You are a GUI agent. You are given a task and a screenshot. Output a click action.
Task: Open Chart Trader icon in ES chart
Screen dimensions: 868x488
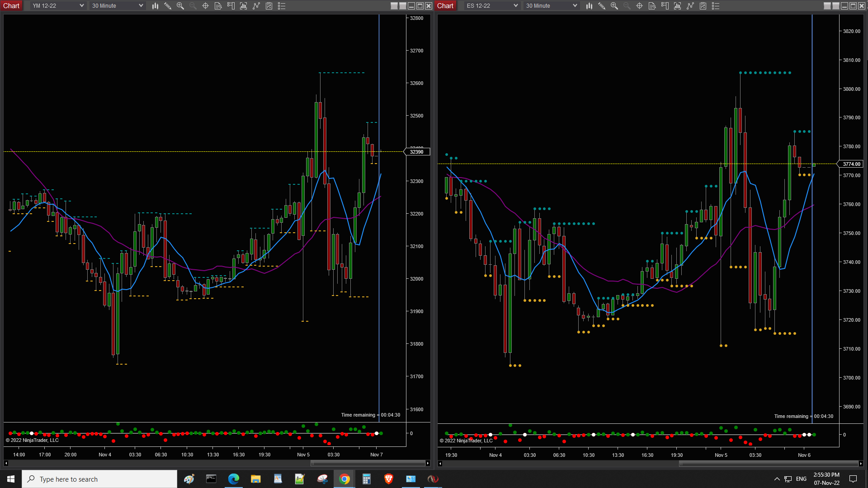[x=665, y=6]
